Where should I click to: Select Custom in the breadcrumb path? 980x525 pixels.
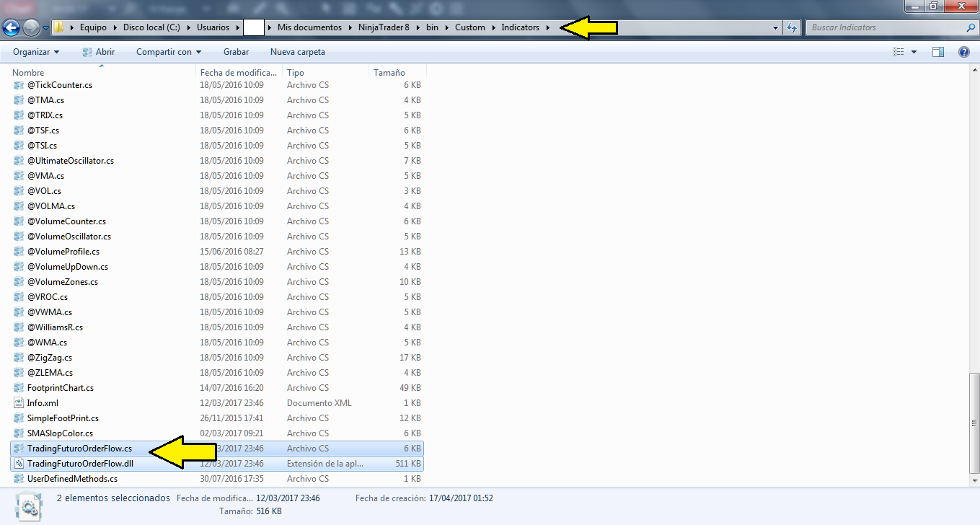coord(470,27)
